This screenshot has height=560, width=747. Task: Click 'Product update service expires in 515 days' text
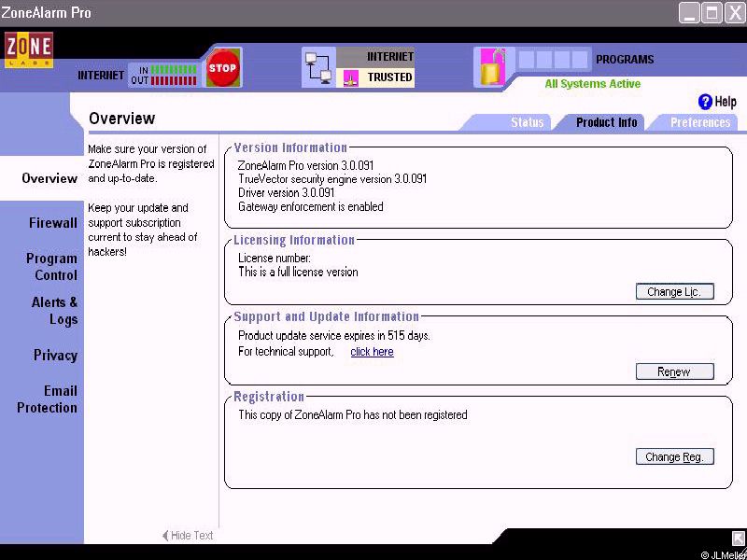334,336
